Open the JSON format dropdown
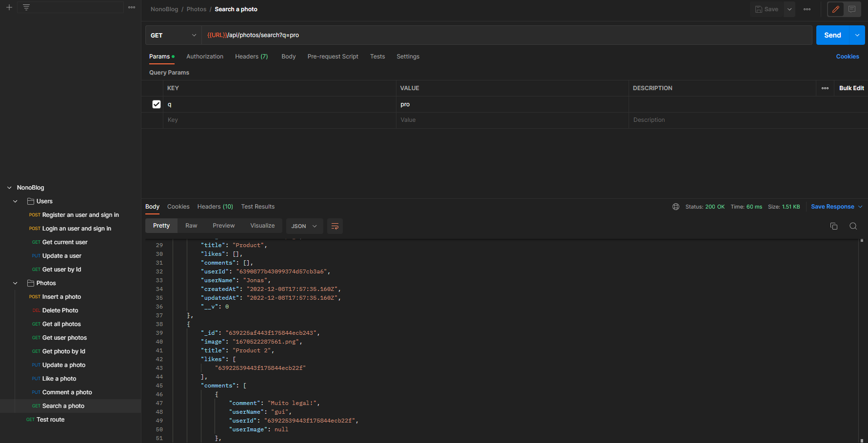The width and height of the screenshot is (868, 443). pyautogui.click(x=304, y=226)
